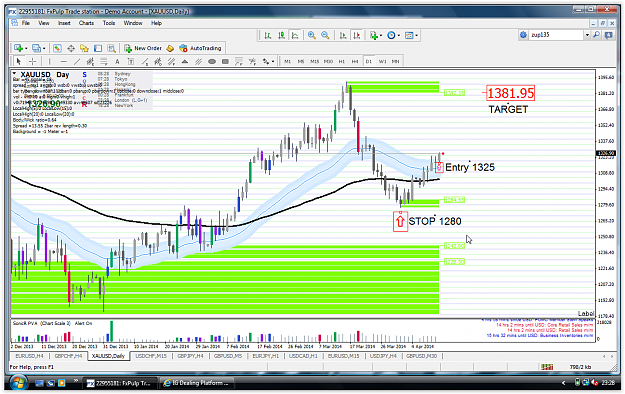Toggle Auto Scroll chart icon
The width and height of the screenshot is (625, 394).
(x=343, y=35)
